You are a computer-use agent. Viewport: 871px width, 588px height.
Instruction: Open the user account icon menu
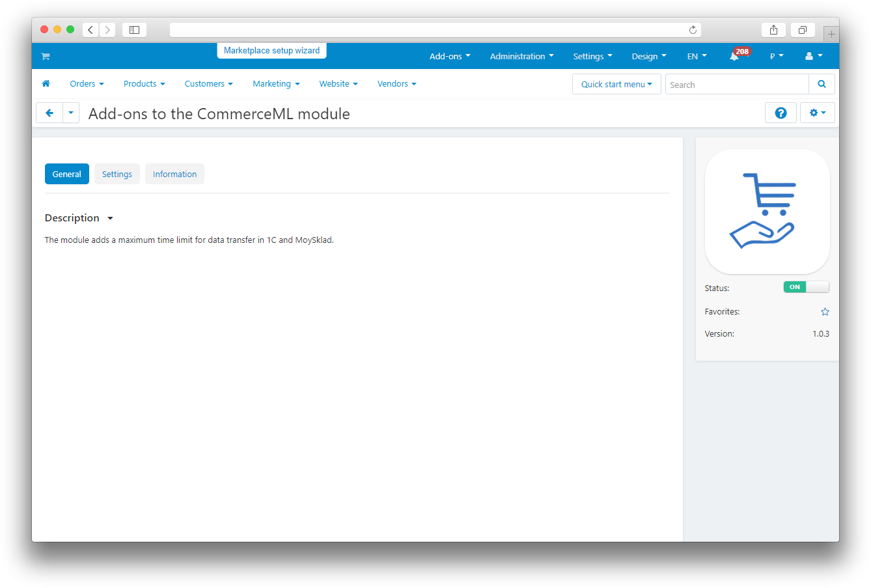point(813,57)
